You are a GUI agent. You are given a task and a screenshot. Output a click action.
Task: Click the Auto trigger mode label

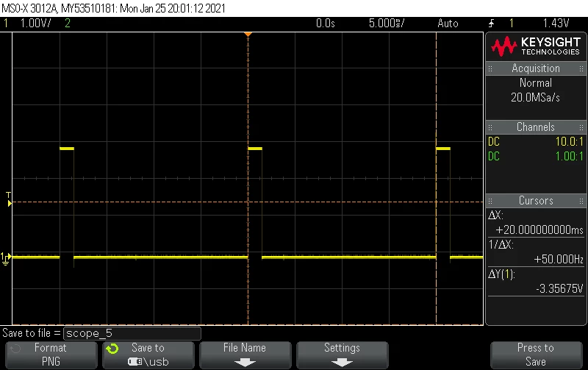pyautogui.click(x=448, y=24)
